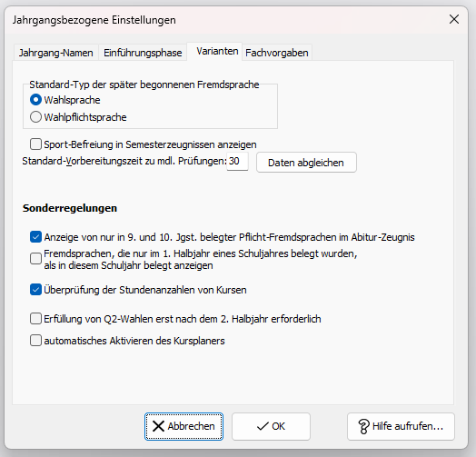Confirm settings with the OK button
This screenshot has width=476, height=457.
271,426
